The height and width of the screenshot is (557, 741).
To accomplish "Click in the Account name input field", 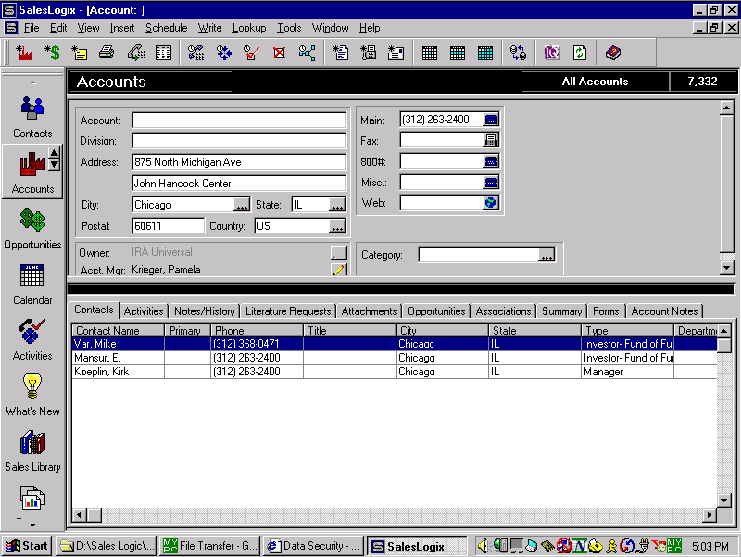I will [x=239, y=120].
